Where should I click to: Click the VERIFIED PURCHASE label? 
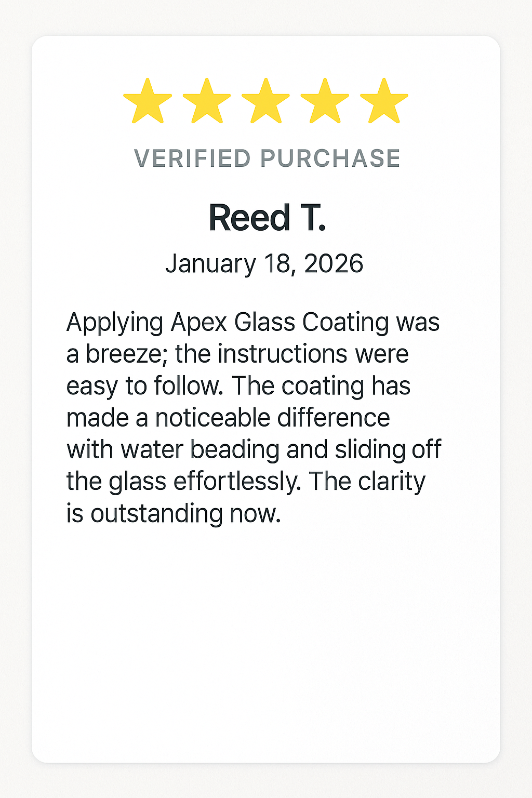click(x=267, y=158)
